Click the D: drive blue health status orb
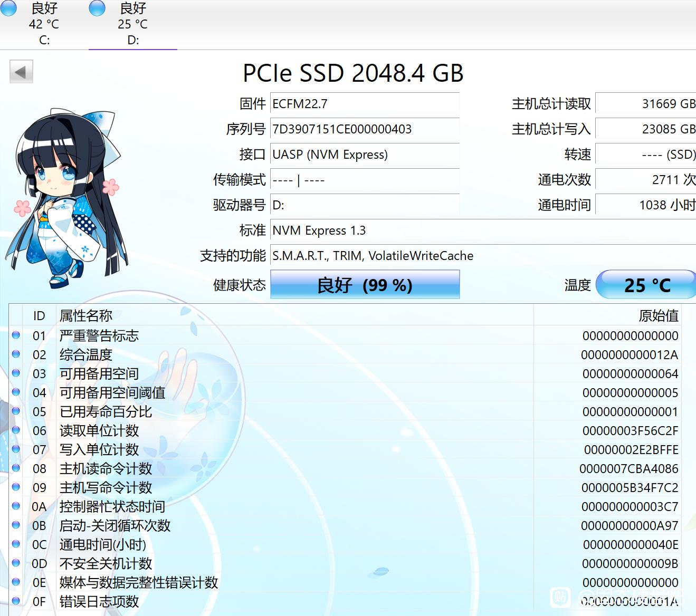 click(97, 8)
